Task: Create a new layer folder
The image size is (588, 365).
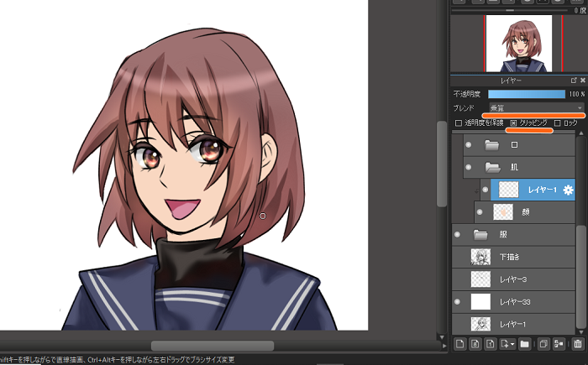Action: coord(524,343)
